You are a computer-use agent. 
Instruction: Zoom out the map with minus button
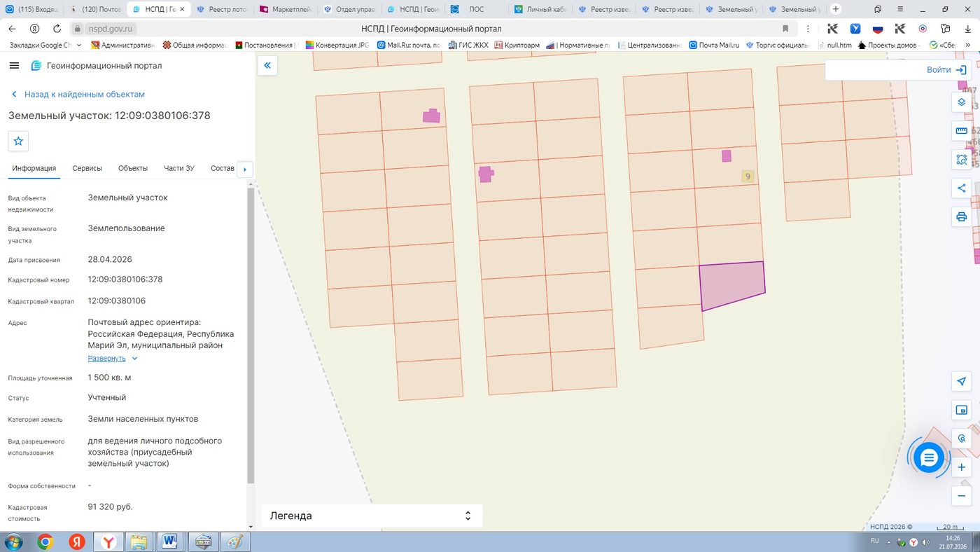[x=961, y=496]
